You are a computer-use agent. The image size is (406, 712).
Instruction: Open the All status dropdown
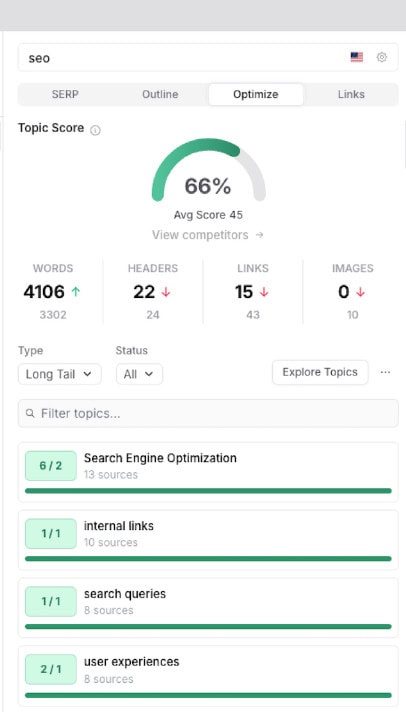pos(139,374)
